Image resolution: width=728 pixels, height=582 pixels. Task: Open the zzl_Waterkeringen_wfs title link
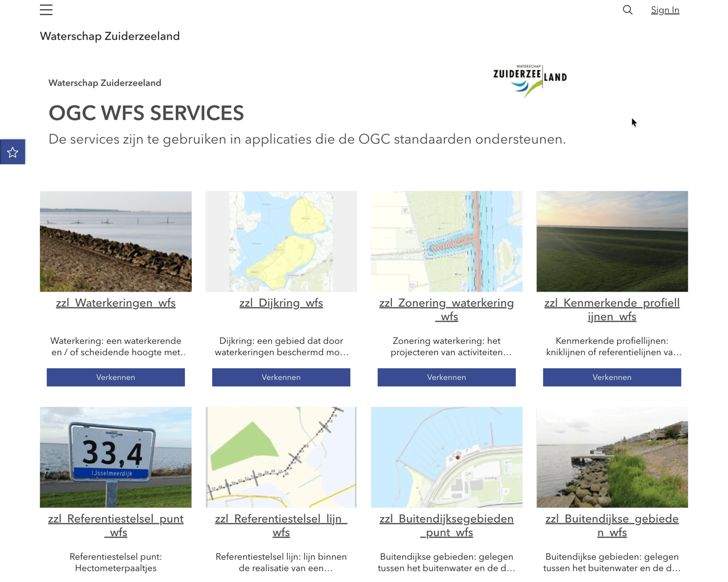(x=115, y=303)
